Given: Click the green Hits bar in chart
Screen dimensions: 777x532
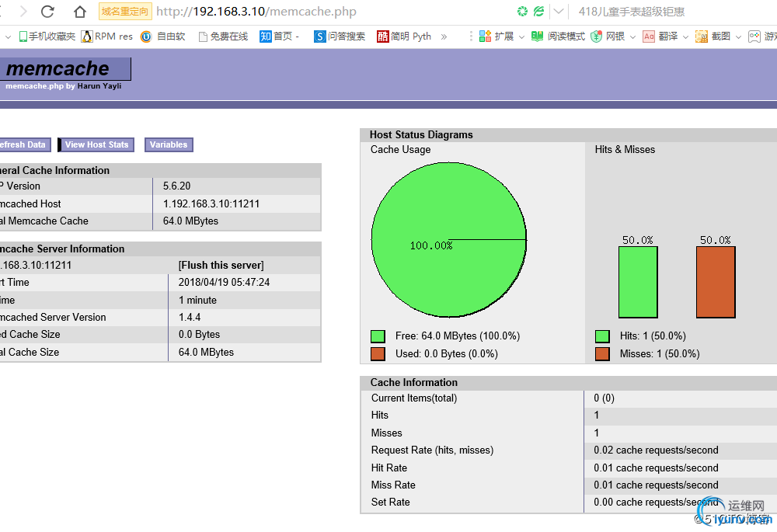Looking at the screenshot, I should pyautogui.click(x=638, y=282).
